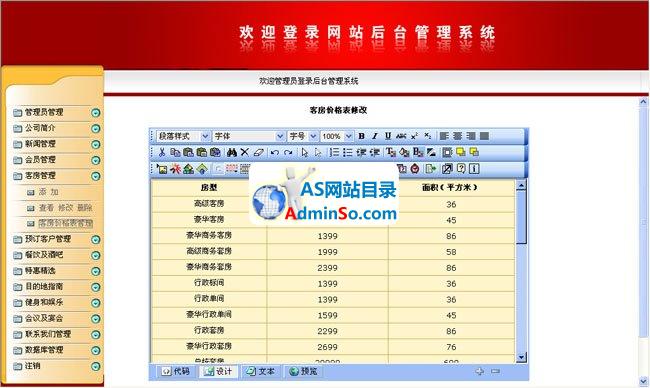Open the 目的地指南 menu section
This screenshot has height=388, width=650.
coord(44,286)
